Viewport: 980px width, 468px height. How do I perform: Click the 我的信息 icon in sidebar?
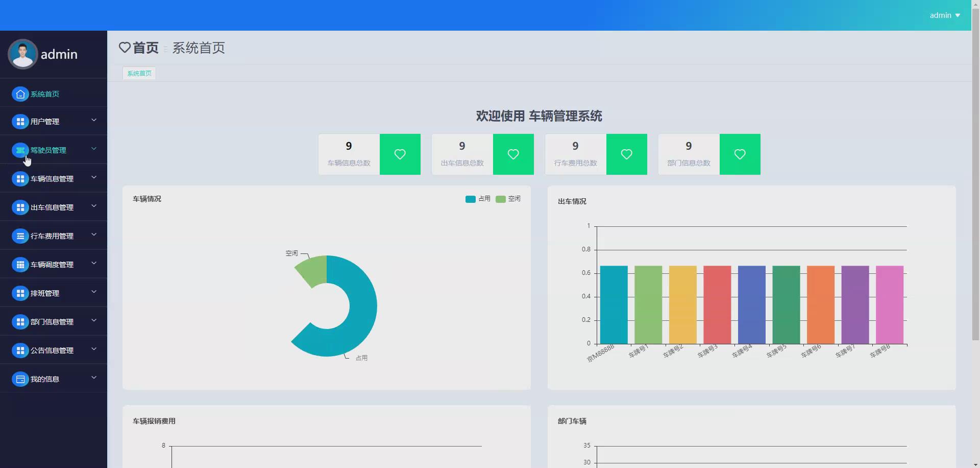20,379
